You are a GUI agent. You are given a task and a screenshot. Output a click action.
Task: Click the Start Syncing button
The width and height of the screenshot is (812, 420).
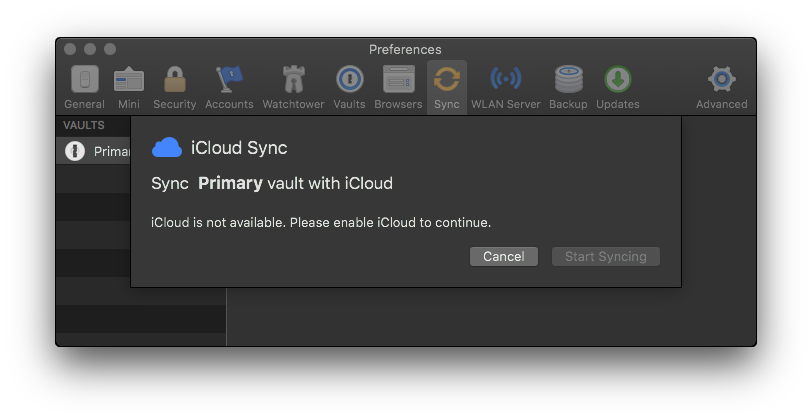pos(605,256)
